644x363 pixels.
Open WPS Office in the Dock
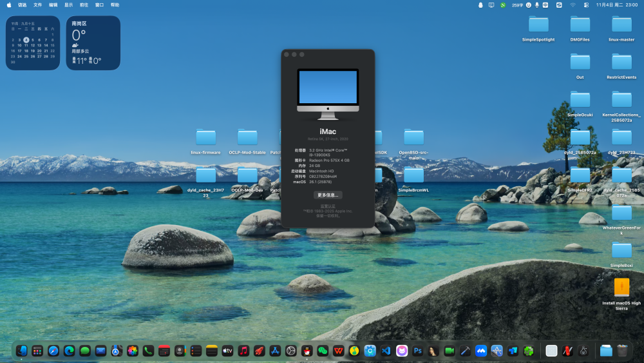click(x=339, y=351)
